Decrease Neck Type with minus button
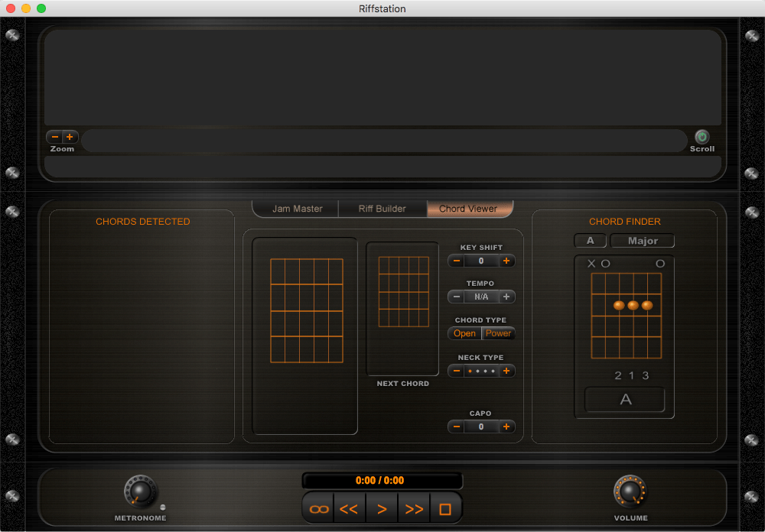 point(457,371)
